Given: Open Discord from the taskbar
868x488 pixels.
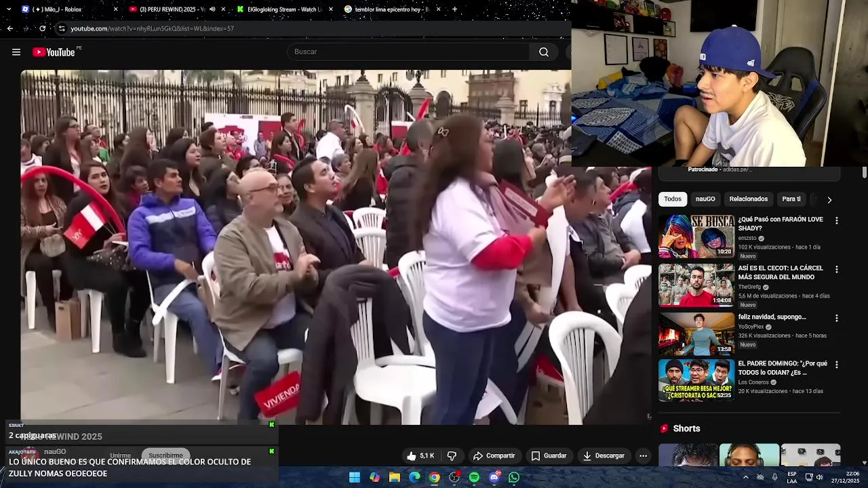Looking at the screenshot, I should pyautogui.click(x=494, y=477).
